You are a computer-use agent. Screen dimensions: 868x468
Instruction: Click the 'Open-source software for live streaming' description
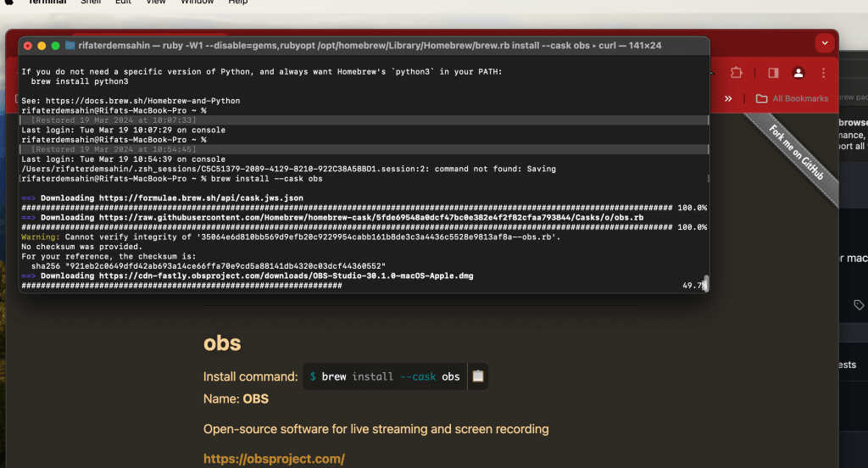(x=376, y=429)
